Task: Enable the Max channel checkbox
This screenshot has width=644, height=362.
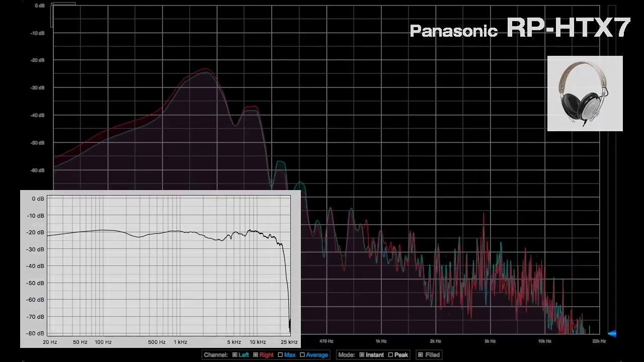Action: click(x=280, y=355)
